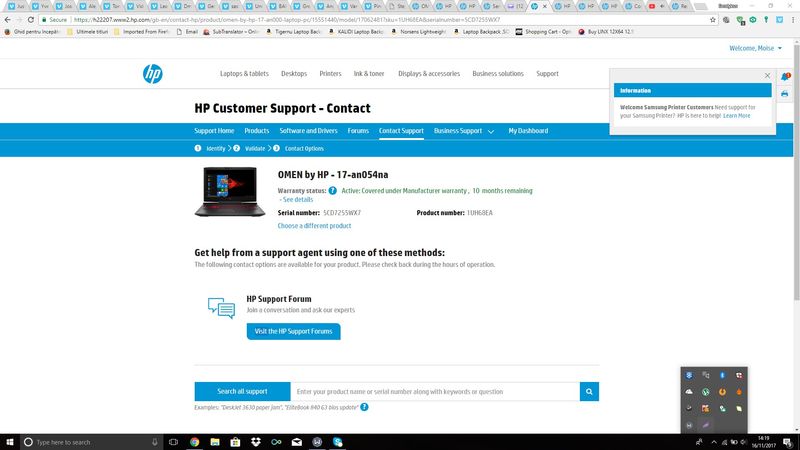Open the Action Center notifications icon

pos(788,442)
